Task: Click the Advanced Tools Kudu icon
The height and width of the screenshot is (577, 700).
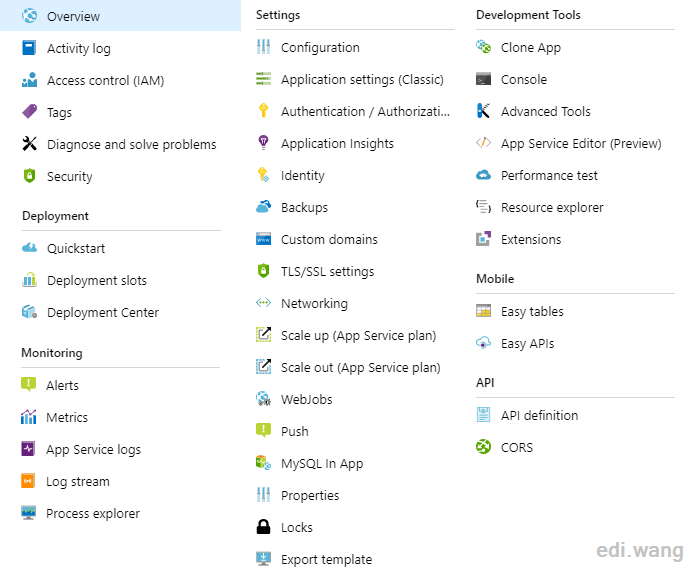Action: click(483, 111)
